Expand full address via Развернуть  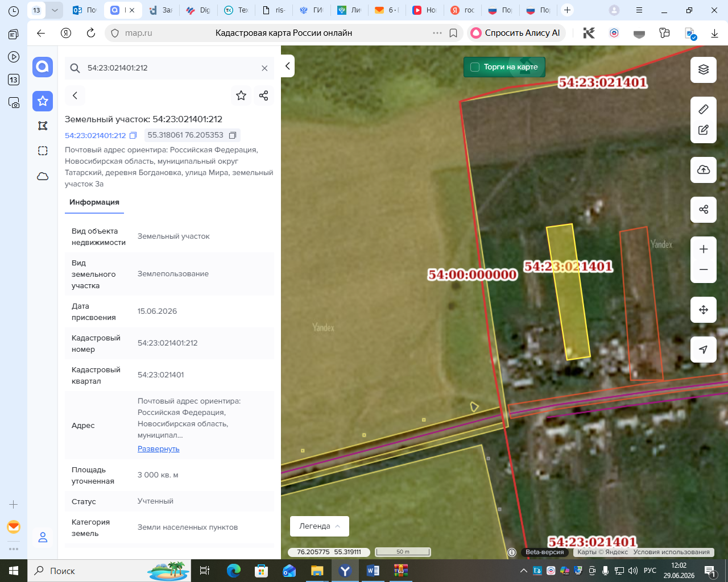[159, 449]
